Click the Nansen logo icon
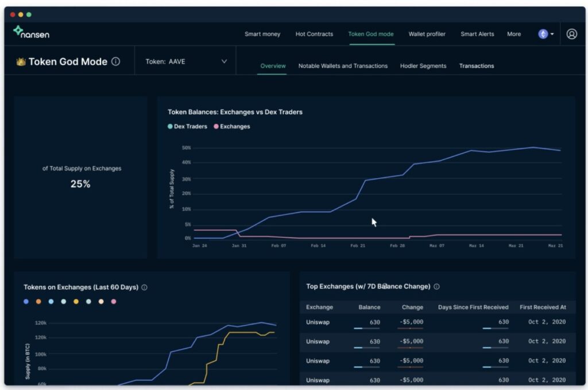The width and height of the screenshot is (588, 390). (18, 31)
